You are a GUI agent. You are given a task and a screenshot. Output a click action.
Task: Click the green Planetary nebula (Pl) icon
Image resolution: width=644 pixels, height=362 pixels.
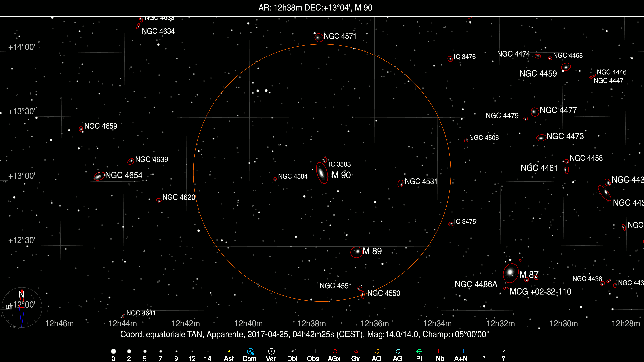419,351
